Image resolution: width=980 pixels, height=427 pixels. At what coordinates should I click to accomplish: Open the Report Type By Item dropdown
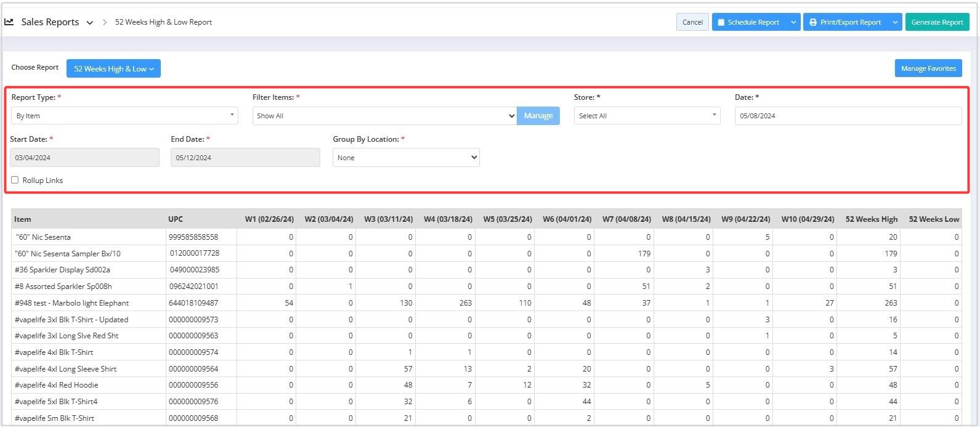coord(124,116)
